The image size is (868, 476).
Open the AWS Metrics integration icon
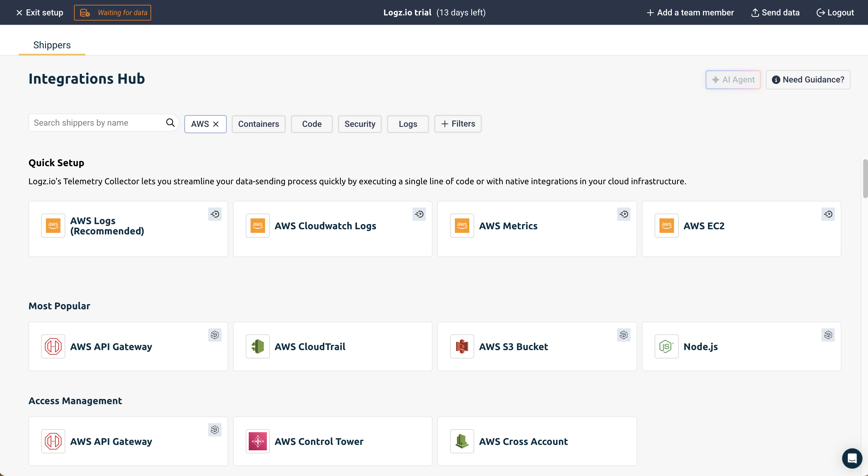pyautogui.click(x=462, y=226)
